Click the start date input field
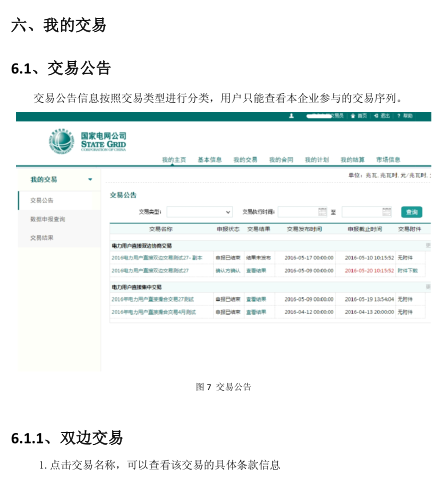The image size is (437, 496). [x=303, y=212]
